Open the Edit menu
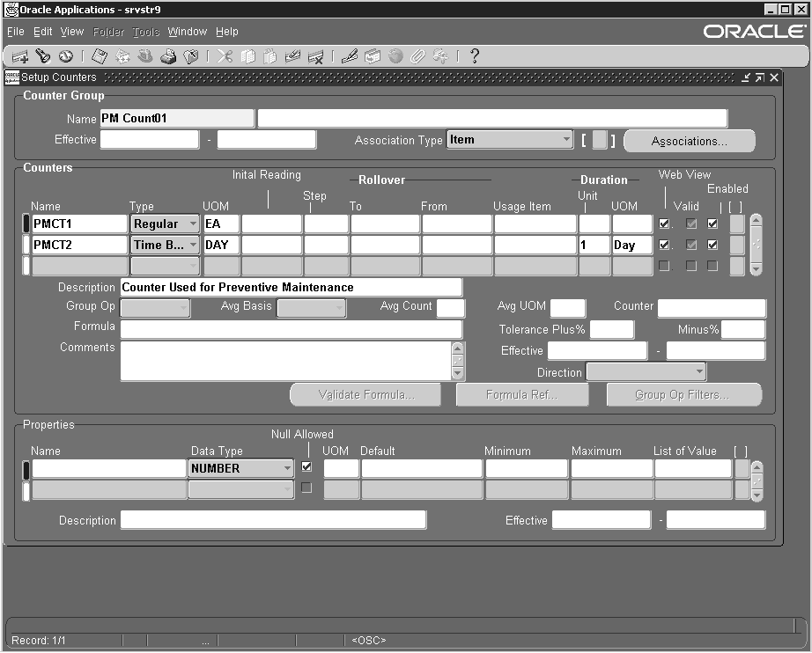 coord(43,32)
